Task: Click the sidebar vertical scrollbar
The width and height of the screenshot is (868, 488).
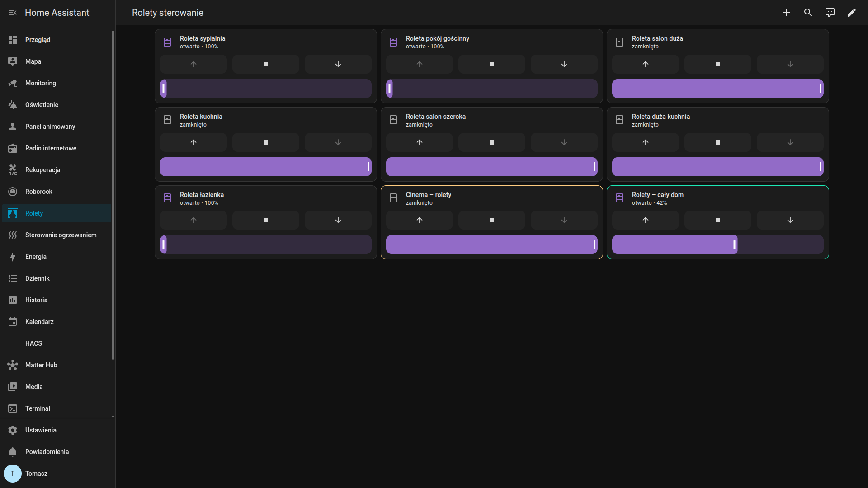Action: click(x=113, y=194)
